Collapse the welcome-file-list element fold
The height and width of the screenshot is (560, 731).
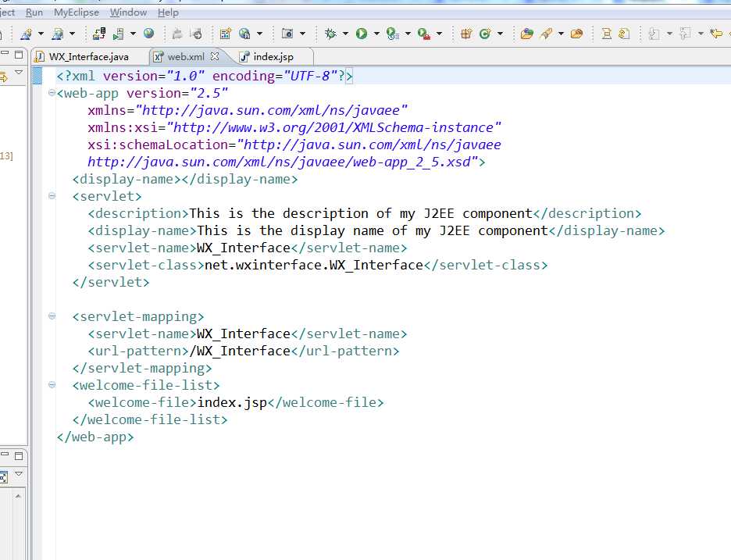pos(52,385)
